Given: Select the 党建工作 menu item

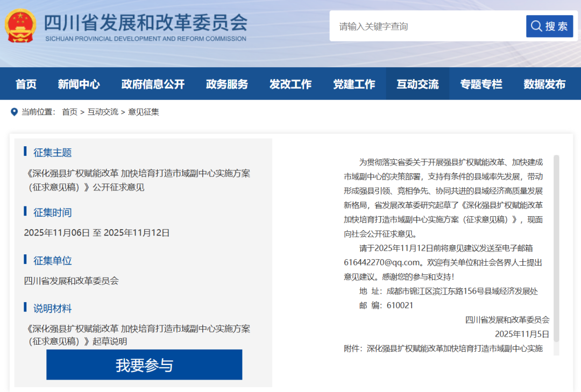Looking at the screenshot, I should [353, 84].
